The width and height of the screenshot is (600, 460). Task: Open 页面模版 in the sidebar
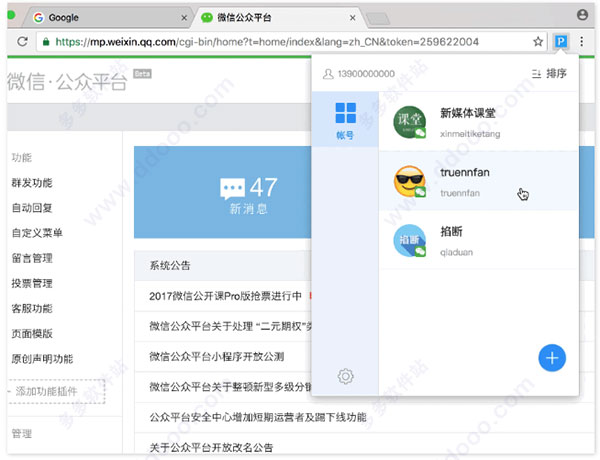pos(32,333)
